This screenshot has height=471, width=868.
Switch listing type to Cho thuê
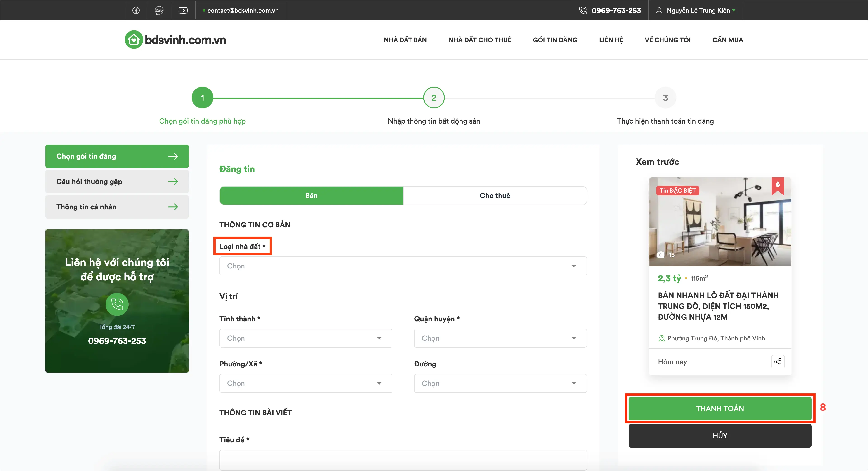click(x=495, y=196)
